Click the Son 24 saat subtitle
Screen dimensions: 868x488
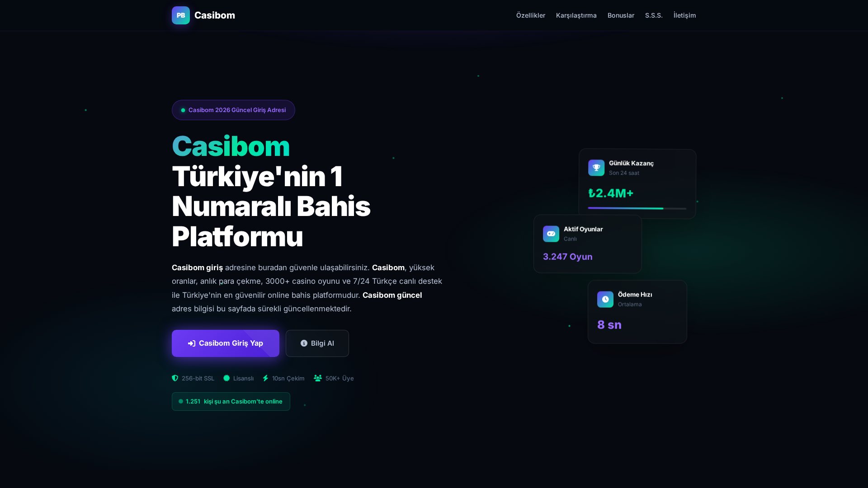(624, 173)
